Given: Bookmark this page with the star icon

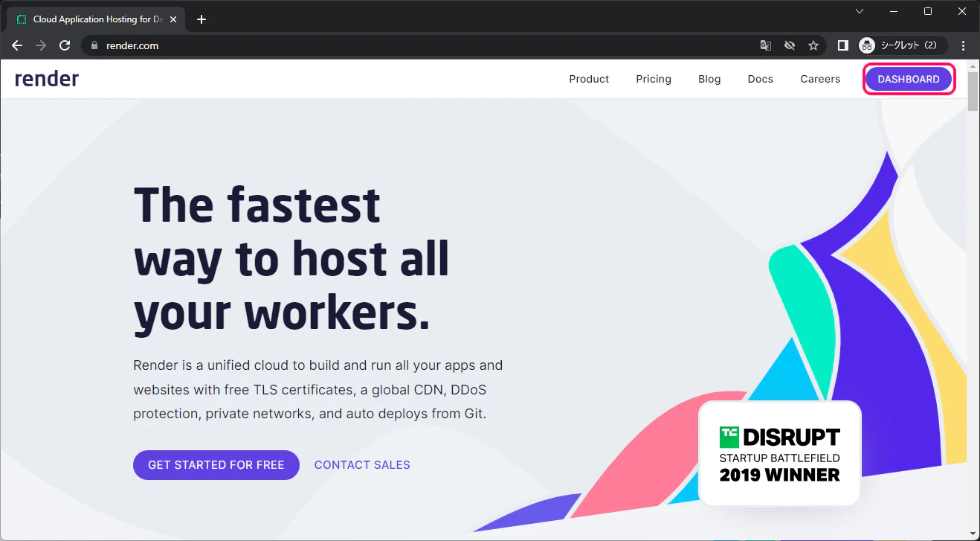Looking at the screenshot, I should (x=813, y=45).
